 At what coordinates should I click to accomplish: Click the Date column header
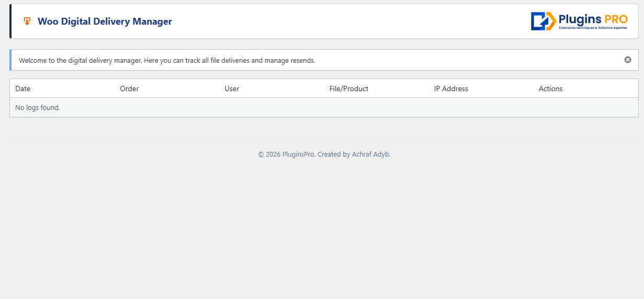click(23, 88)
